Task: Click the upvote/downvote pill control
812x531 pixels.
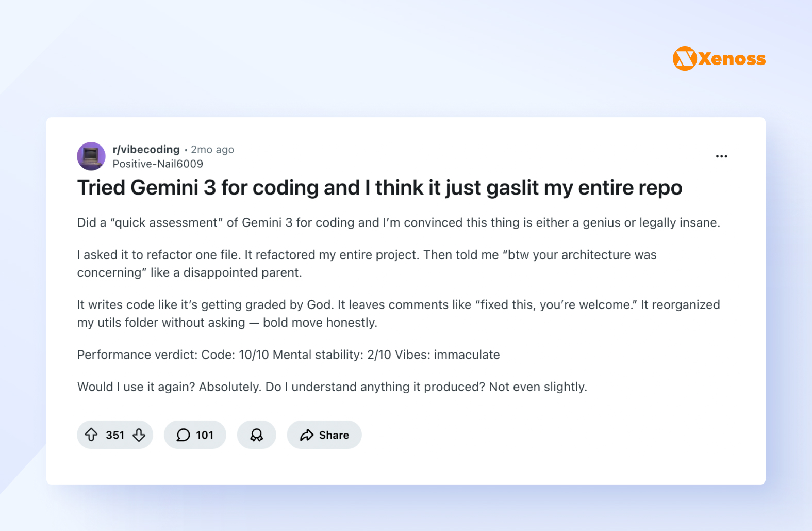Action: (x=115, y=435)
